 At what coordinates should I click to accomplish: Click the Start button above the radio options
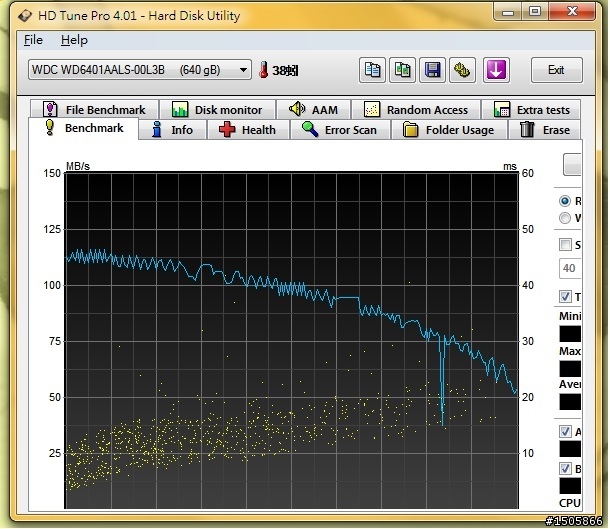click(572, 165)
